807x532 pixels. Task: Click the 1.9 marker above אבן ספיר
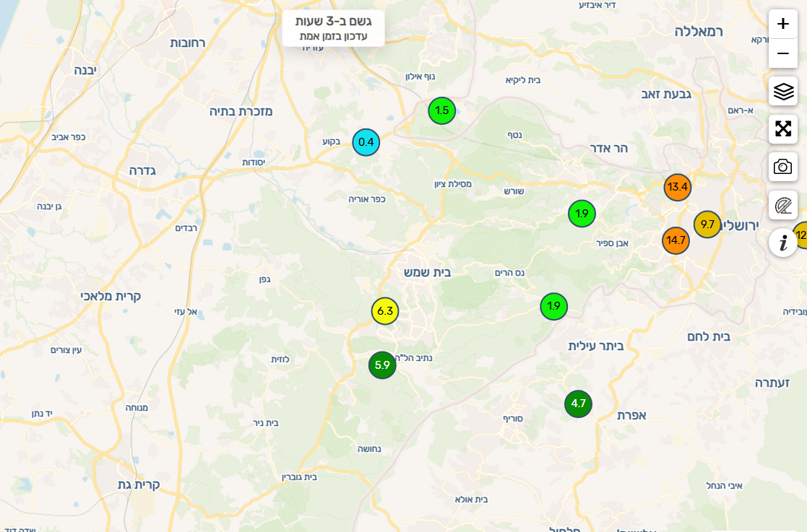[582, 214]
